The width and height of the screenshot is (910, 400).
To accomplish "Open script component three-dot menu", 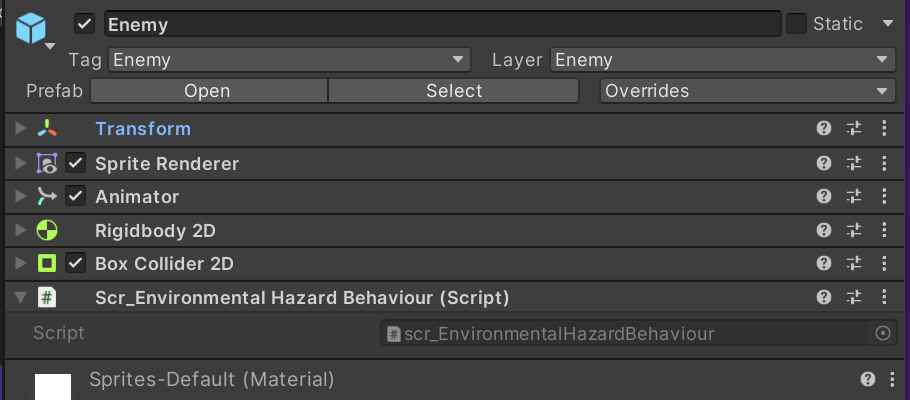I will coord(884,297).
